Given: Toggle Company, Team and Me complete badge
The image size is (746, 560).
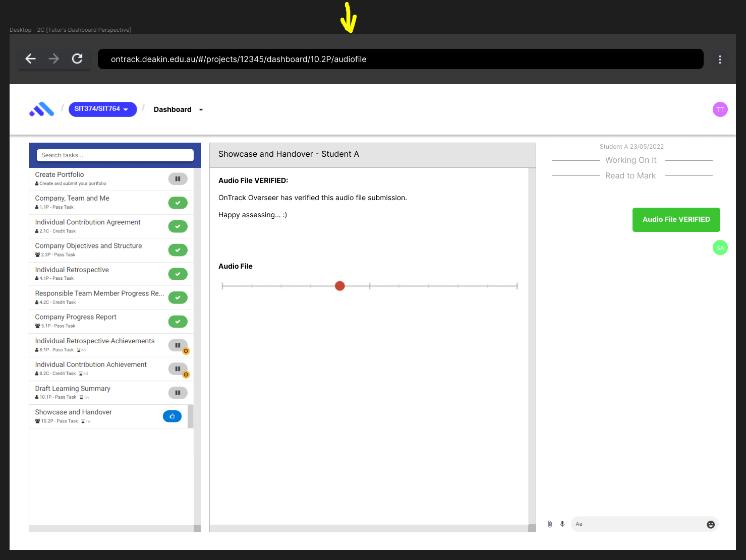Looking at the screenshot, I should [178, 203].
